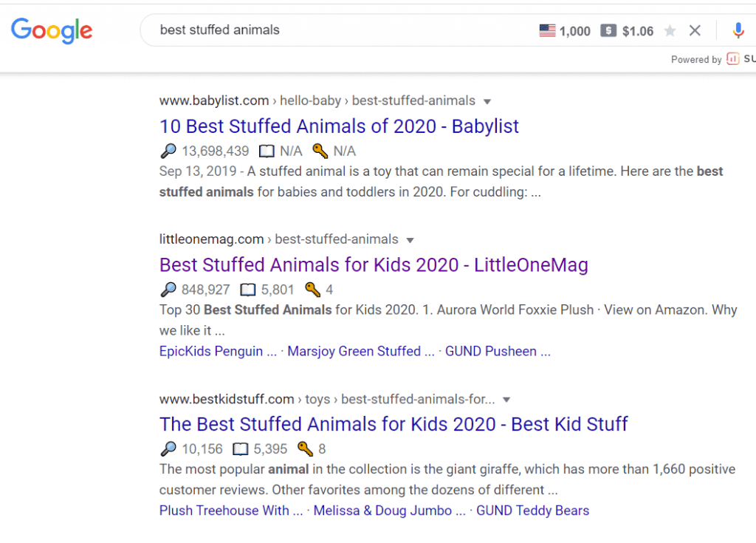Click the book icon in Babylist result
This screenshot has width=756, height=543.
(x=267, y=151)
